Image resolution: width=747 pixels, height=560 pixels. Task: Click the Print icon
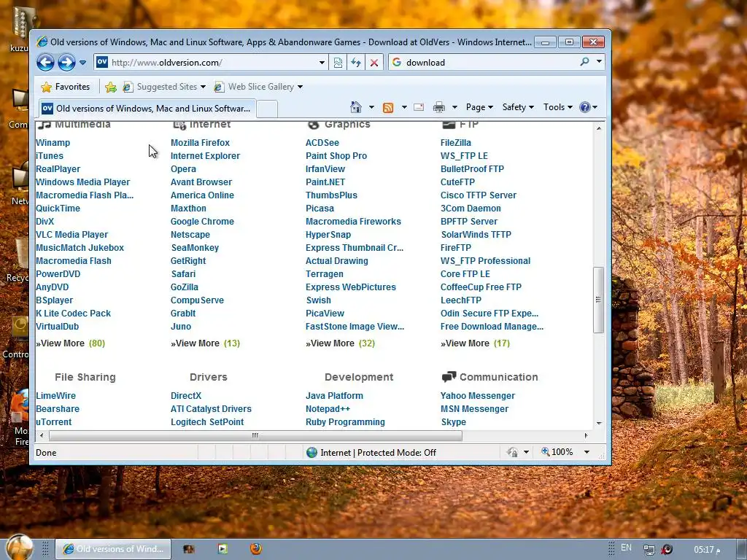438,107
